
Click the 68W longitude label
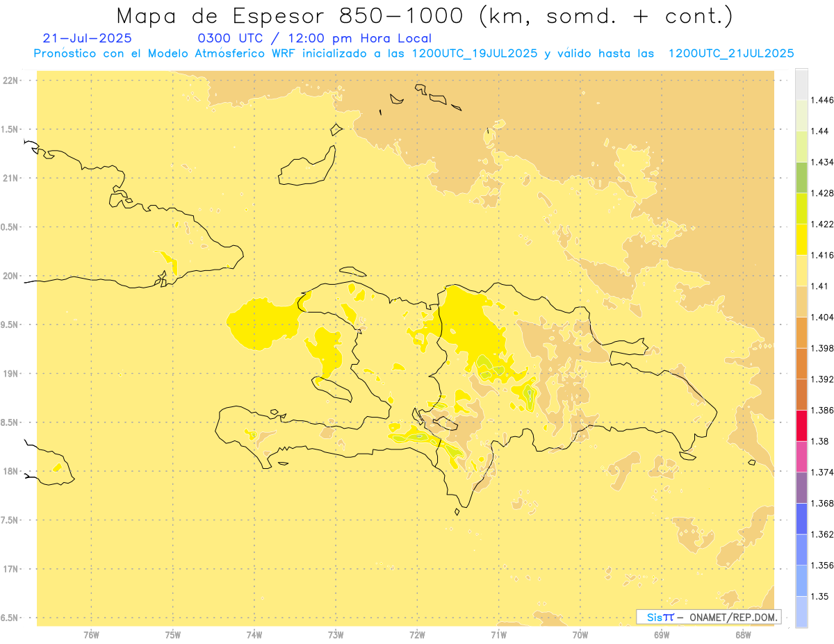point(743,634)
